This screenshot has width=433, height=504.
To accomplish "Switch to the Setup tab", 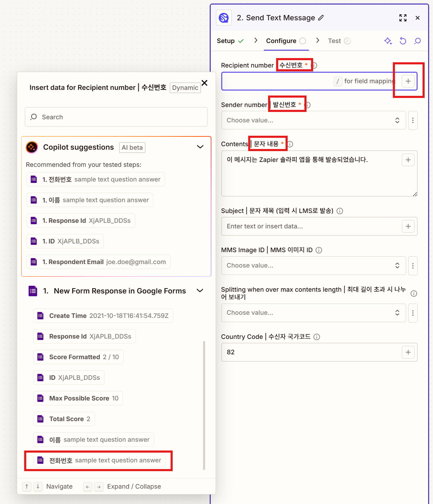I will [x=230, y=41].
